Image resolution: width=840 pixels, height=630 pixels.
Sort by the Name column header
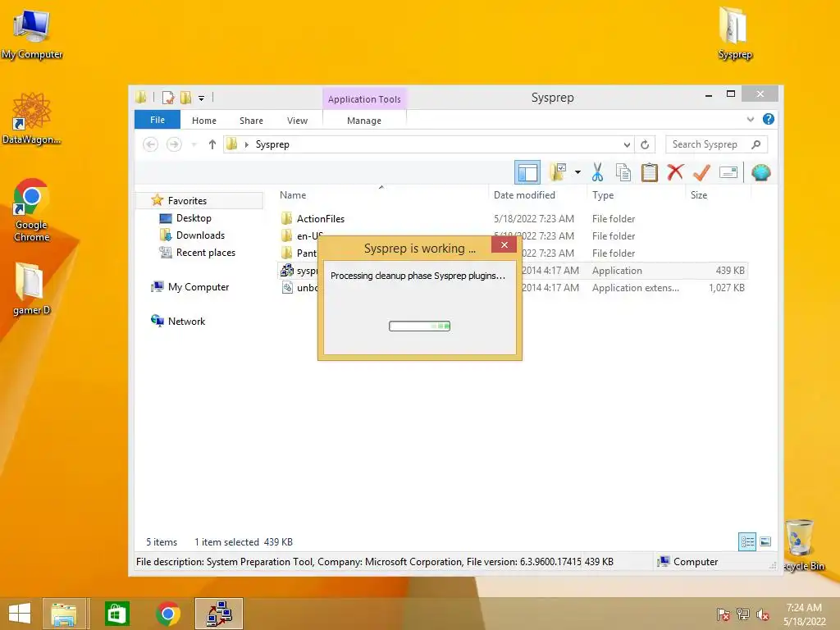pyautogui.click(x=293, y=195)
